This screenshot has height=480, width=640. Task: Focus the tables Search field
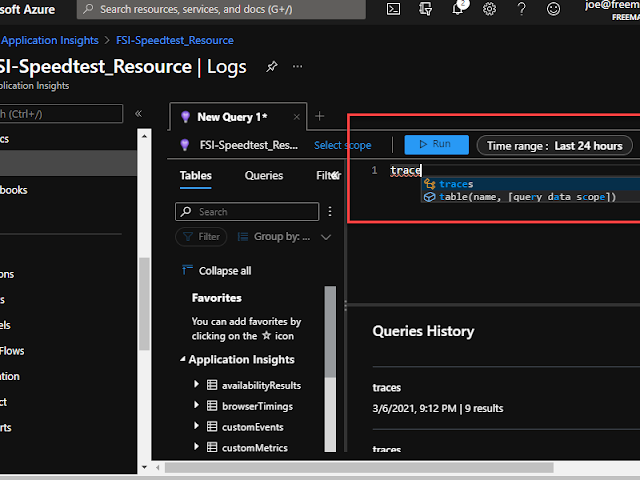(x=247, y=211)
